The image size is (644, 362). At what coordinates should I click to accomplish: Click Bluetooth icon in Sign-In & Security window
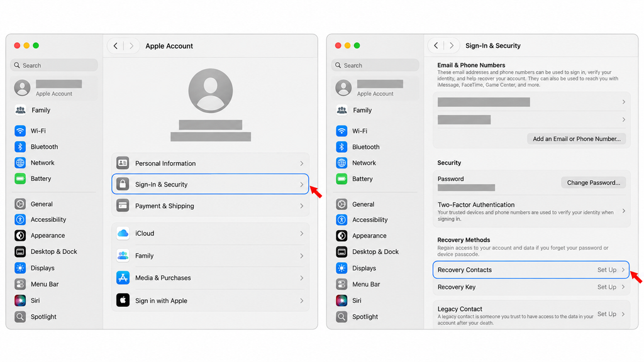coord(341,147)
